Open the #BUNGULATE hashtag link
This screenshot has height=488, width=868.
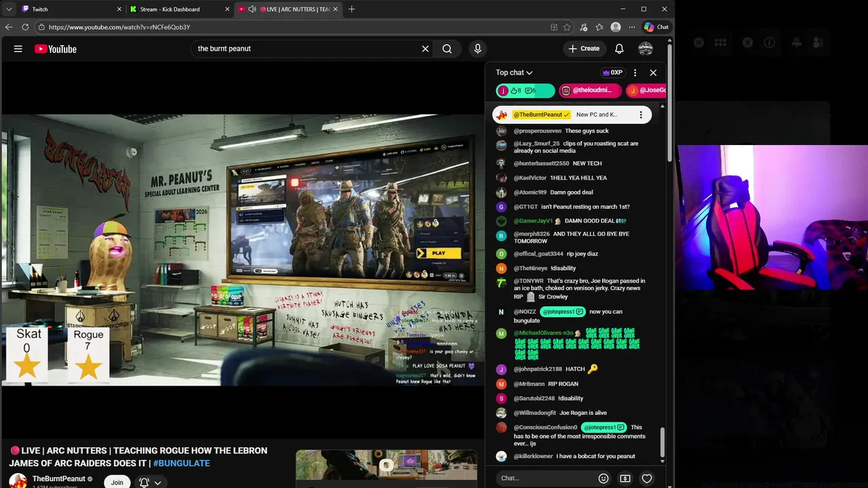[x=181, y=464]
